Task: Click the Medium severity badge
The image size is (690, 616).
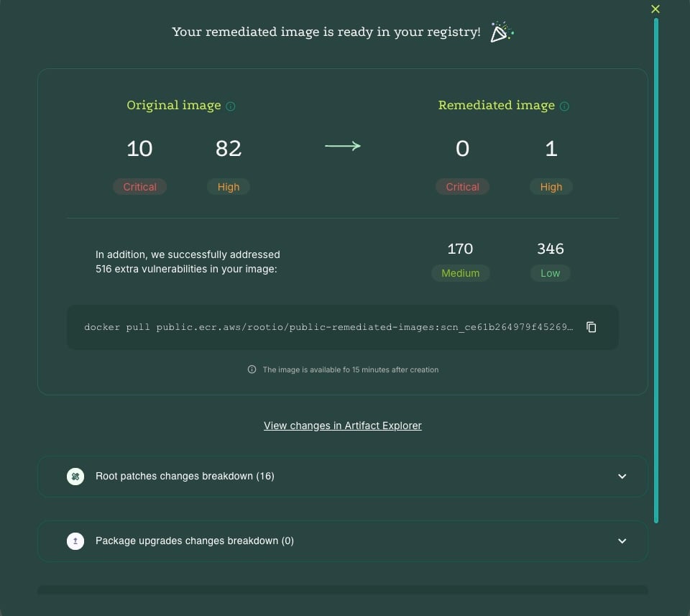Action: 460,273
